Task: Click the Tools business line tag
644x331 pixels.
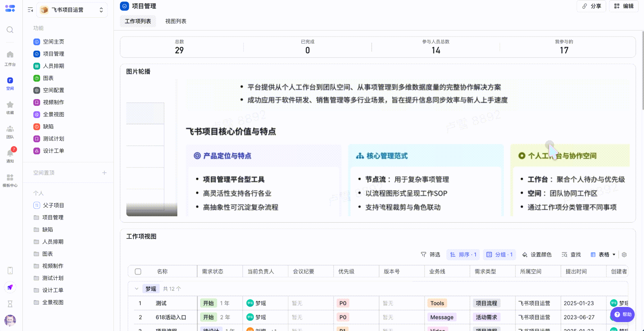Action: coord(437,303)
